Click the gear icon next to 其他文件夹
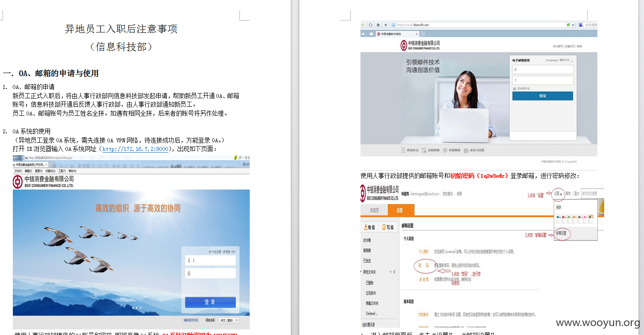This screenshot has width=644, height=335. coord(394,272)
